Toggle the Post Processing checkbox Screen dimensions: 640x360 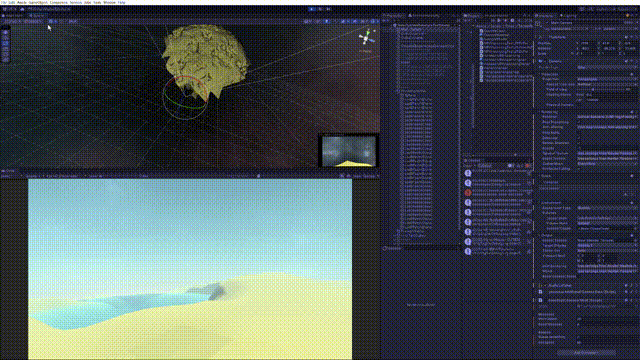[579, 122]
